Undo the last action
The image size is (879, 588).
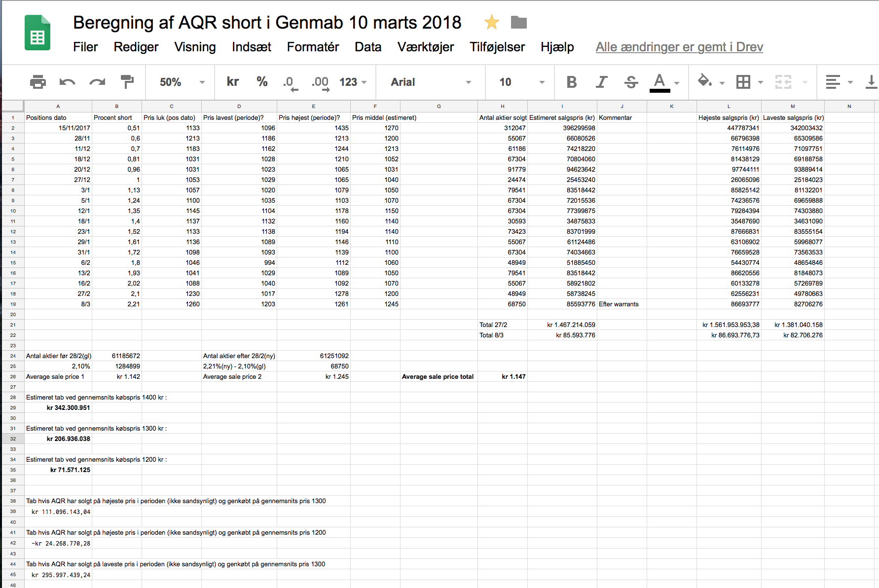(x=68, y=82)
